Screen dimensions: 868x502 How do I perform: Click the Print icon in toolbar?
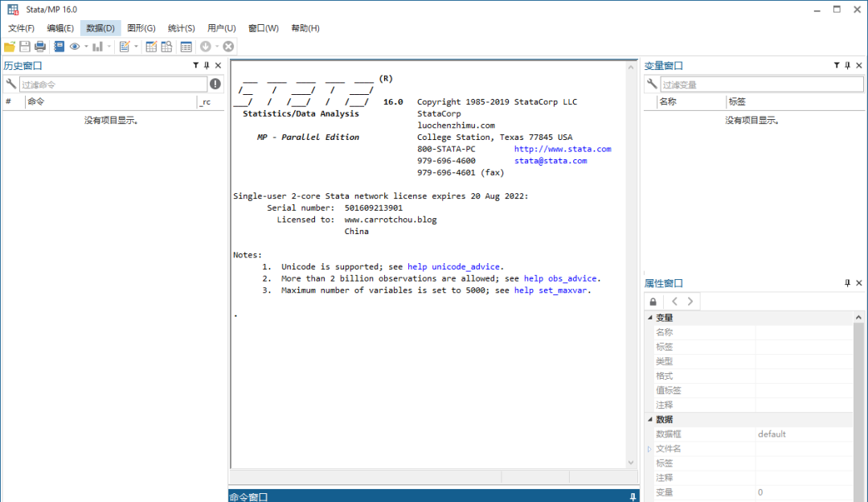pos(40,47)
